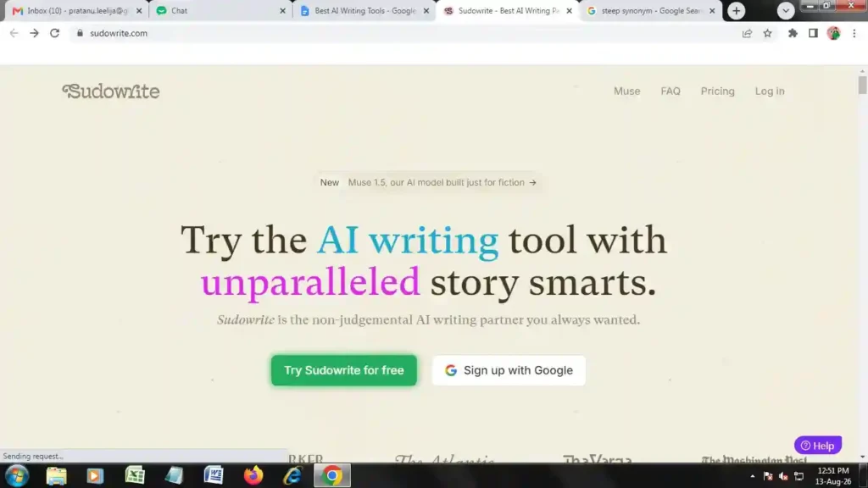Close the Sudowrite tab

pos(569,10)
